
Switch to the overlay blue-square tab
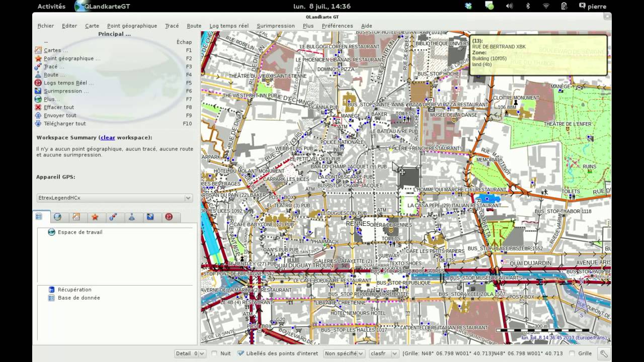(x=150, y=217)
